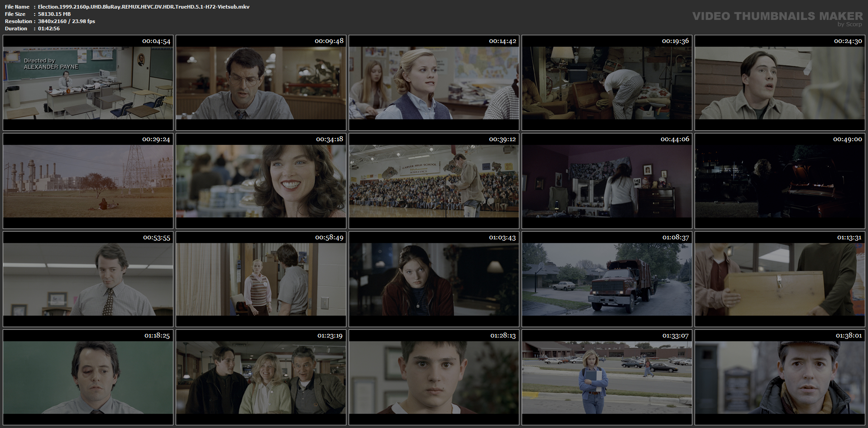Select the thumbnail at 00:04:54

coord(88,83)
